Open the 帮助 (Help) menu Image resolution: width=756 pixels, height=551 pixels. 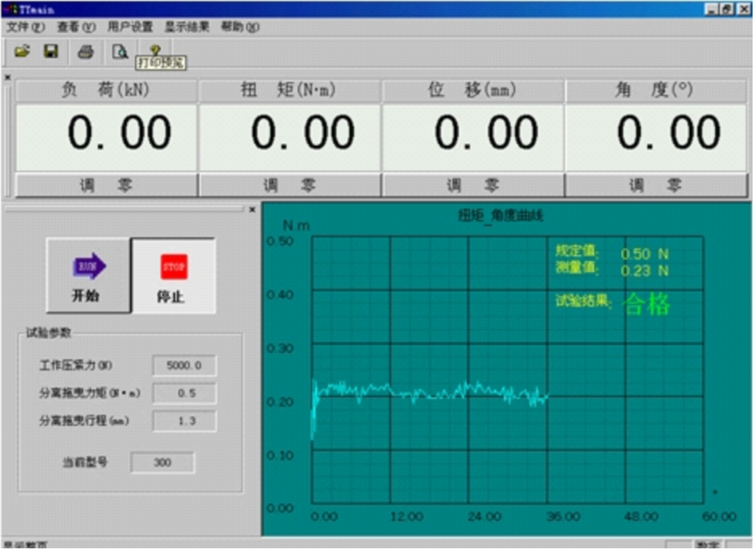pos(240,27)
